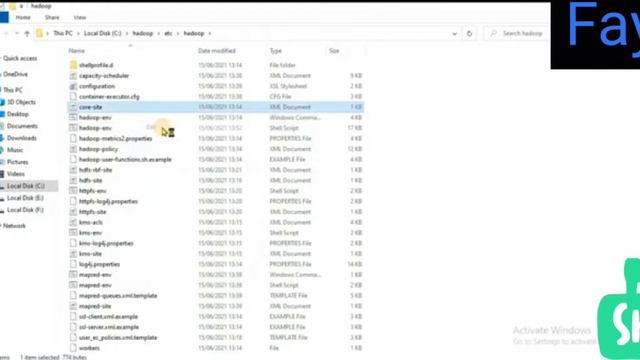Viewport: 640px width, 360px height.
Task: Click the address bar folder icon
Action: point(39,33)
